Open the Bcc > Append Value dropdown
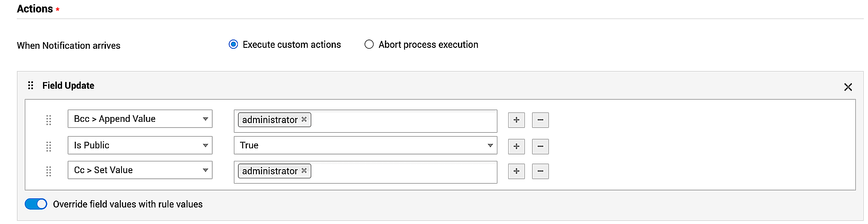 click(140, 119)
